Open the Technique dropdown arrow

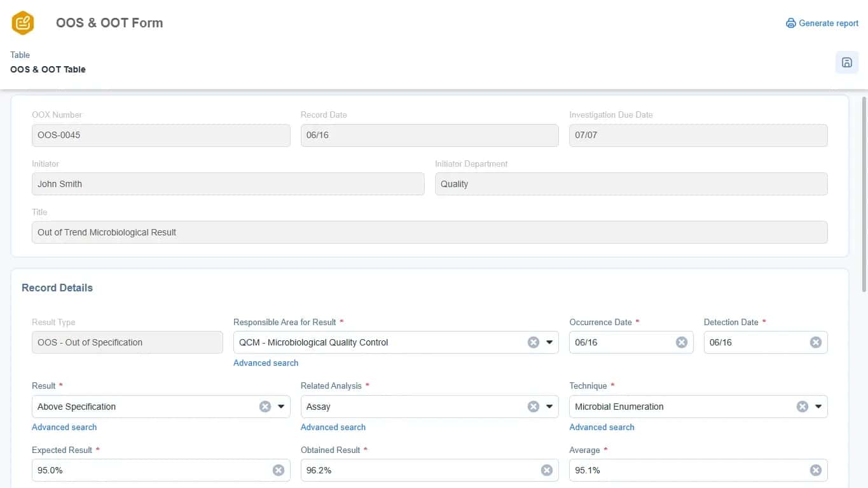(x=818, y=407)
